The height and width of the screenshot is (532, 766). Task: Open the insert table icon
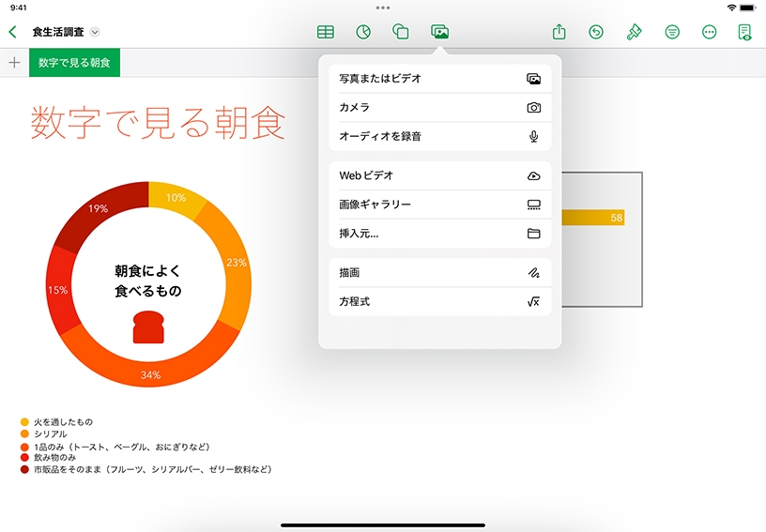[x=326, y=32]
